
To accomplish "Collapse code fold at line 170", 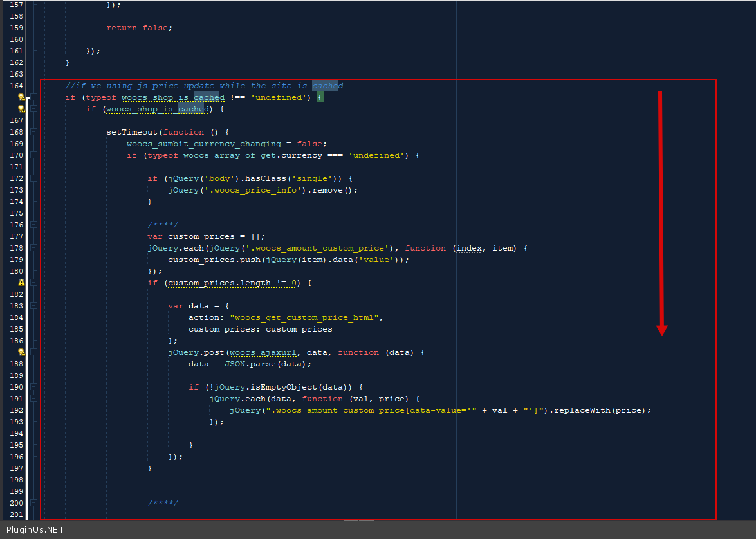I will [x=33, y=155].
